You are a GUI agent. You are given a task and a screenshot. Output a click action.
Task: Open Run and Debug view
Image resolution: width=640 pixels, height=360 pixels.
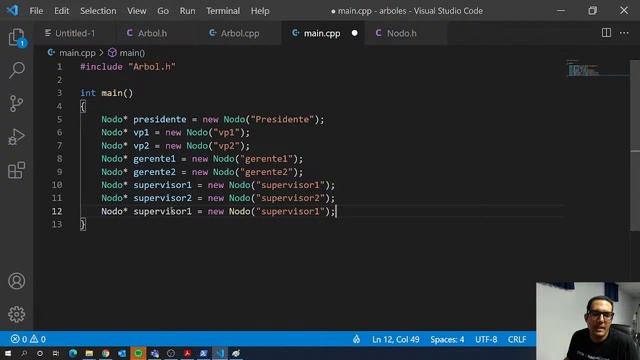pyautogui.click(x=16, y=137)
